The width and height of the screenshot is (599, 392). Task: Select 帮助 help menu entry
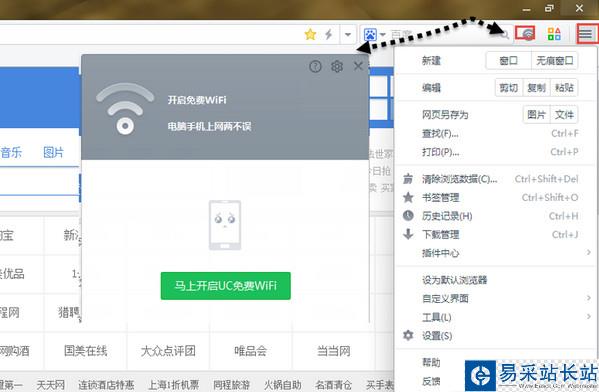coord(431,362)
